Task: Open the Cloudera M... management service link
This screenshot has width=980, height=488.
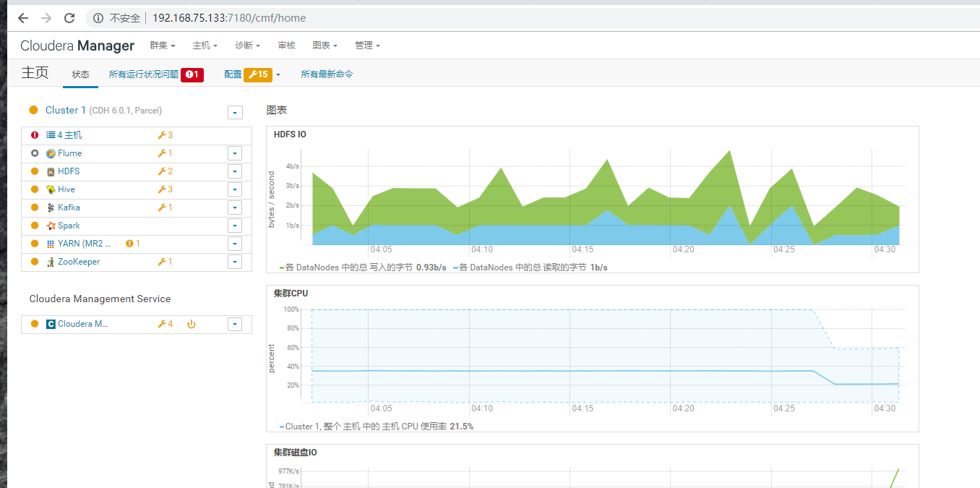Action: 82,324
